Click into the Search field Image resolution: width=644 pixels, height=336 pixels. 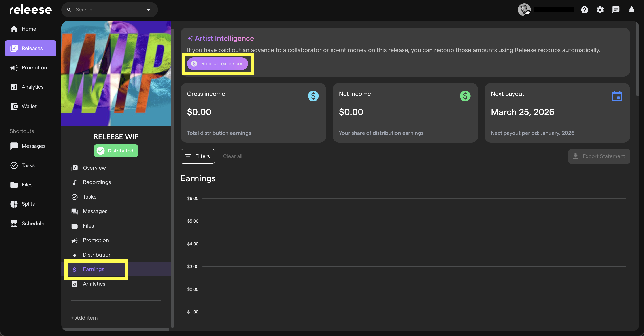click(x=110, y=10)
